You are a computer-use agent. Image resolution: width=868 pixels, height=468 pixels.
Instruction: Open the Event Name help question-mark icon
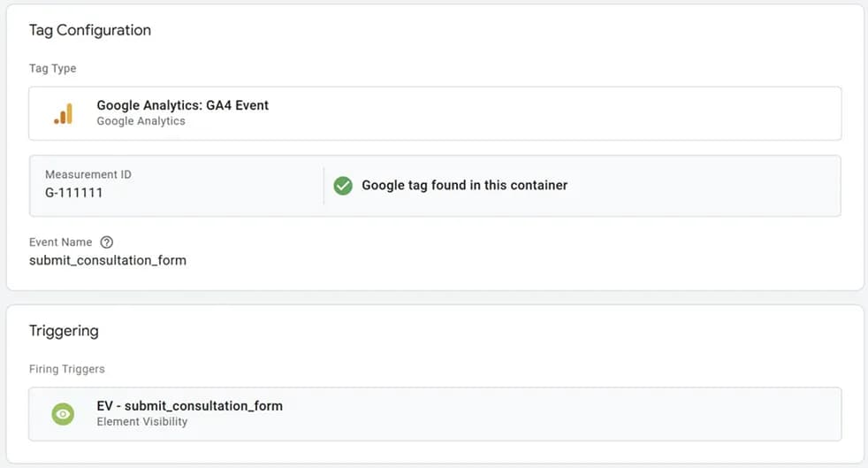[x=106, y=242]
